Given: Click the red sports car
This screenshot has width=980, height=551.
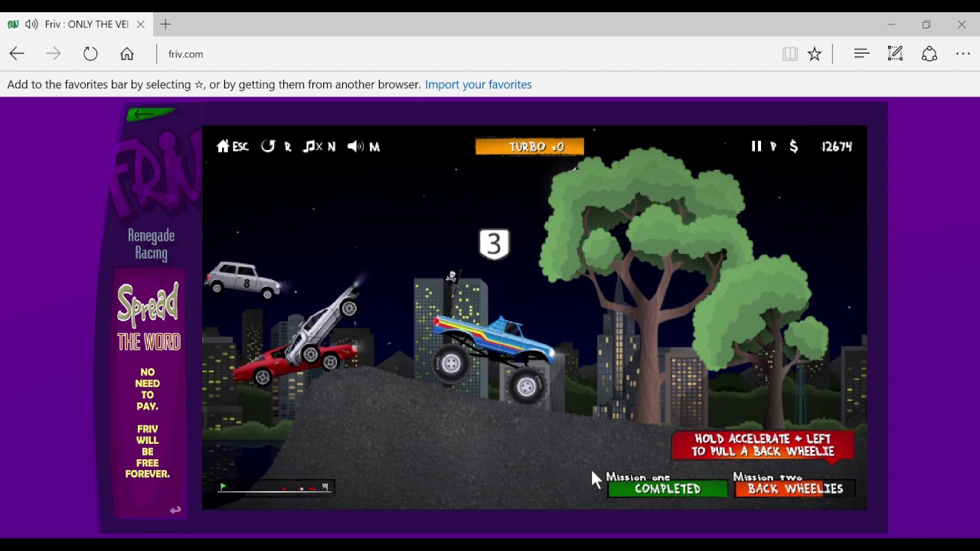Looking at the screenshot, I should click(x=295, y=362).
